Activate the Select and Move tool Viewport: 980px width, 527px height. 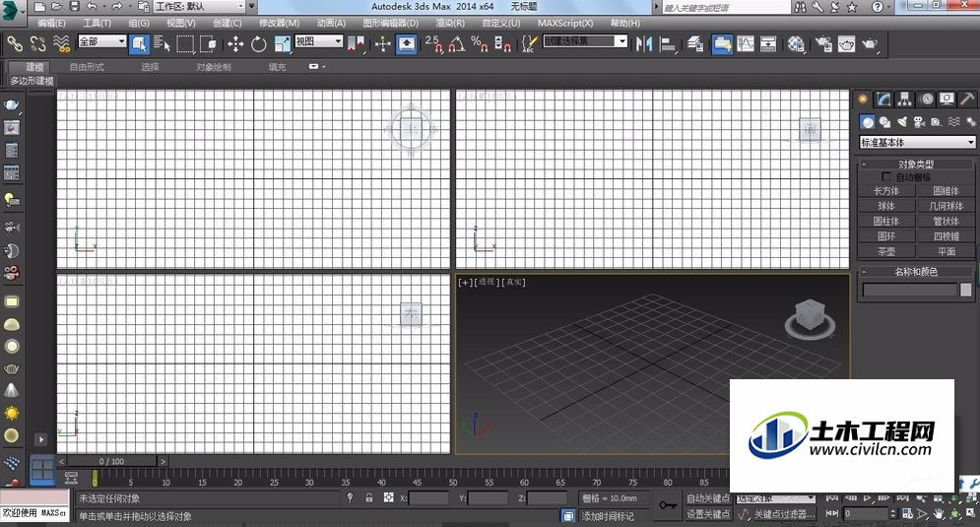click(235, 43)
